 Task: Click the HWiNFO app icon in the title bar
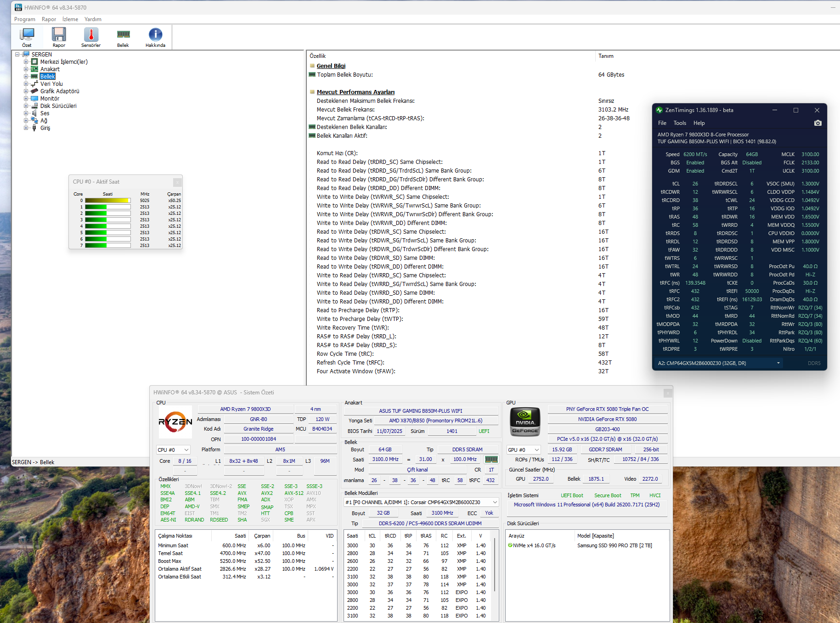click(18, 7)
